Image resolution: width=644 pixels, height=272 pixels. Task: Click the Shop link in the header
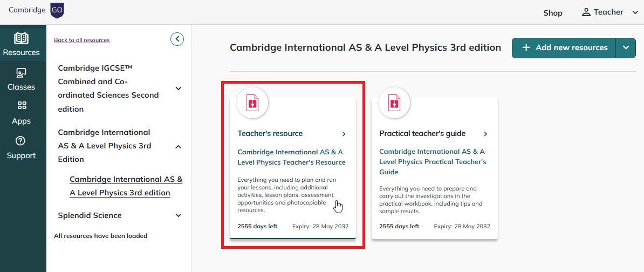pyautogui.click(x=553, y=13)
